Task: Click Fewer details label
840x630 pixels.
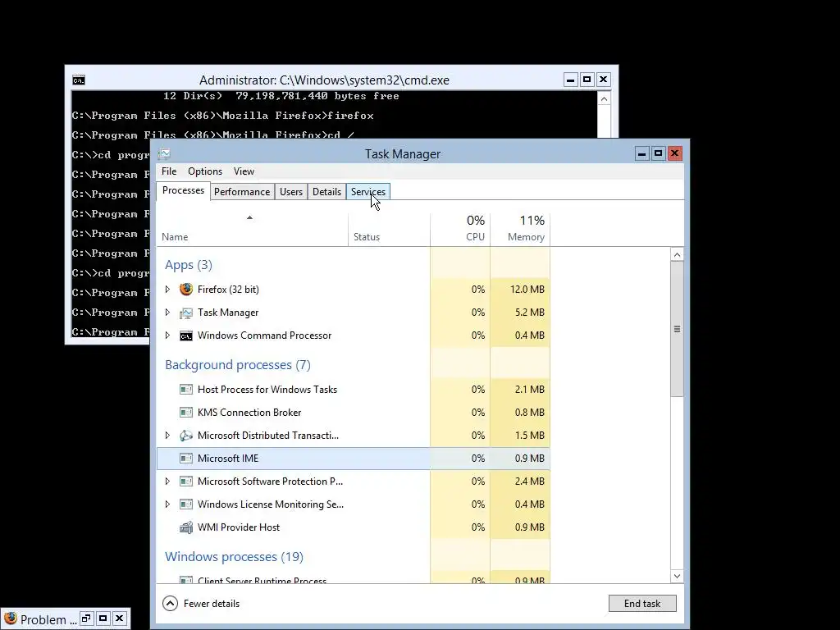Action: click(x=212, y=604)
